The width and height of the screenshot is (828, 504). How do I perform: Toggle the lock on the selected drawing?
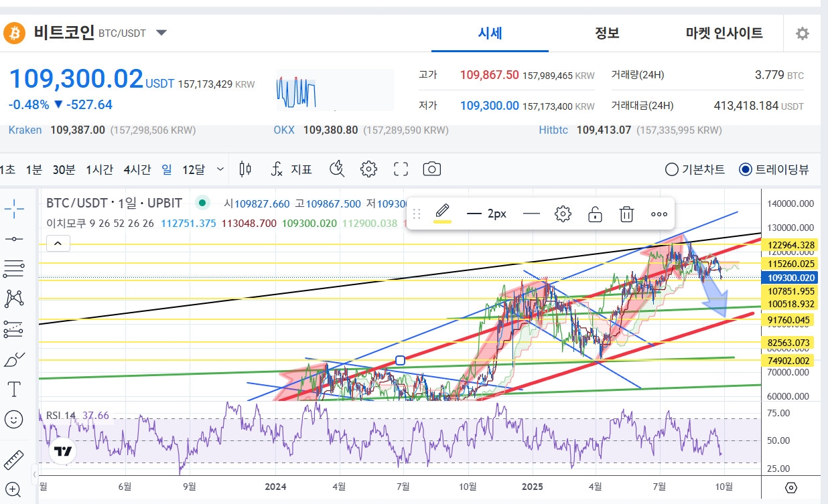tap(594, 214)
